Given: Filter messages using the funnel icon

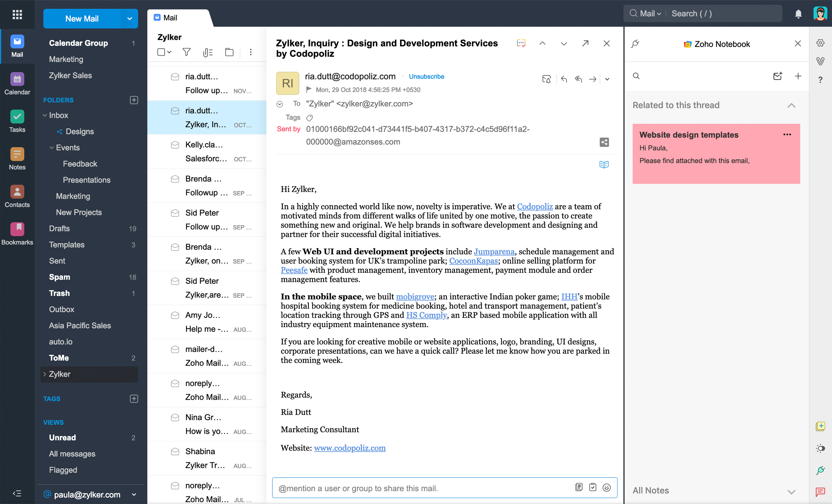Looking at the screenshot, I should click(x=186, y=52).
